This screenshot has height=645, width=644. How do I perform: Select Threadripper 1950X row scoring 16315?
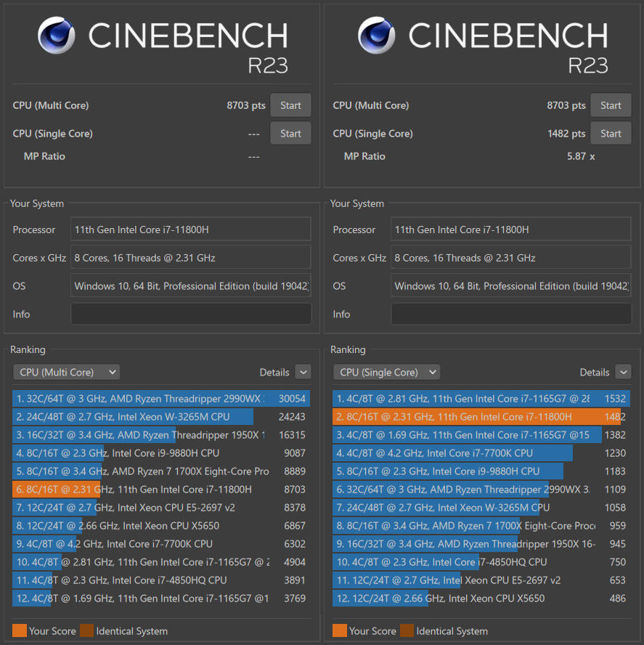click(161, 435)
